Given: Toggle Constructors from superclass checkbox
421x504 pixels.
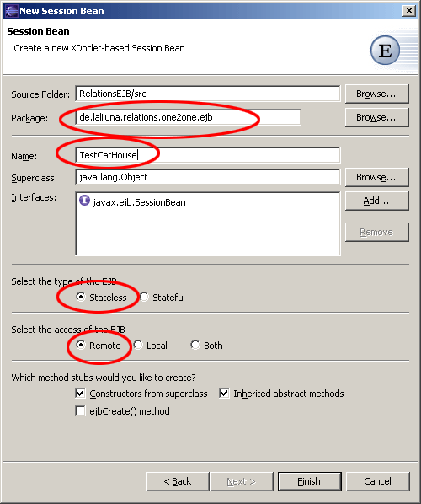Looking at the screenshot, I should point(80,393).
